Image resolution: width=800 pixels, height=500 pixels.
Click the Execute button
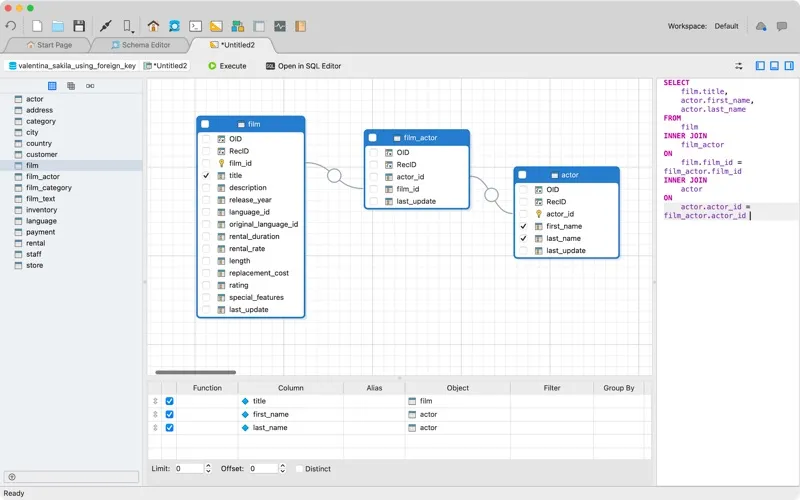[228, 66]
